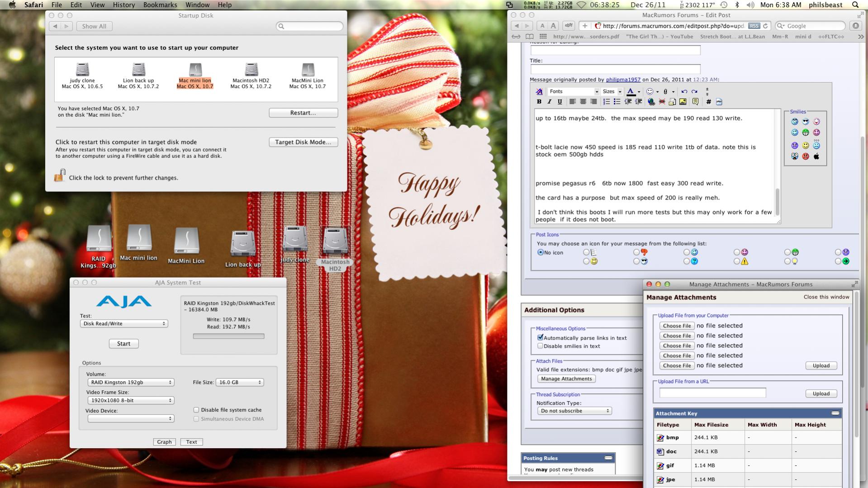Open philipma1957 profile link
Image resolution: width=868 pixels, height=488 pixels.
(623, 80)
